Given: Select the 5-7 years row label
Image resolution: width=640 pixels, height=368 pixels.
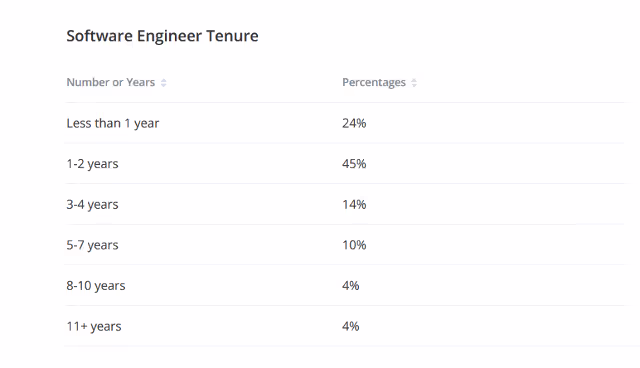Looking at the screenshot, I should 92,245.
